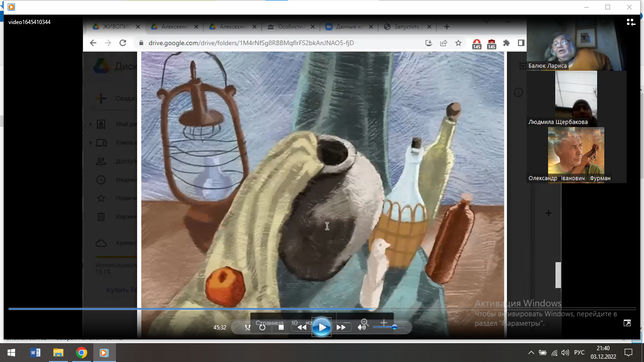Switch the player to full screen view
The width and height of the screenshot is (644, 362).
coord(627,323)
